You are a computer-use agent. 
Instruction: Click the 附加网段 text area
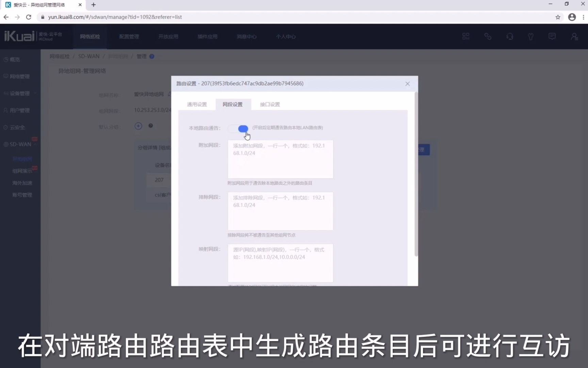tap(280, 159)
